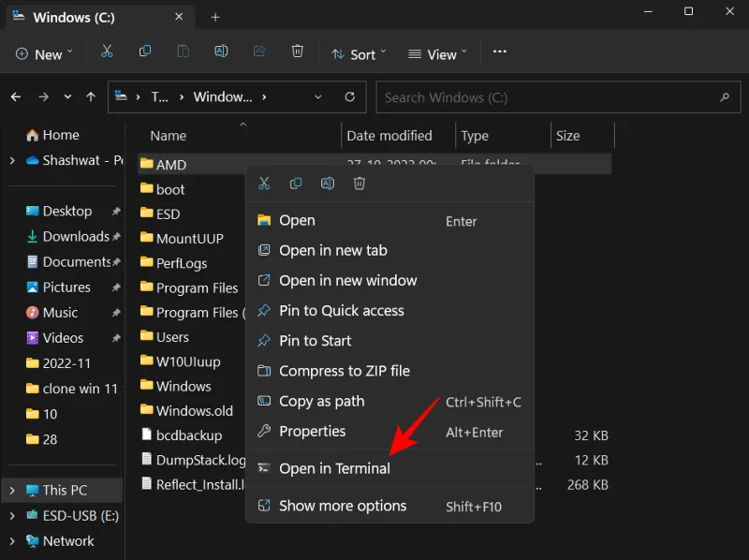Click the search magnifier in the search box
The image size is (749, 560).
point(725,96)
